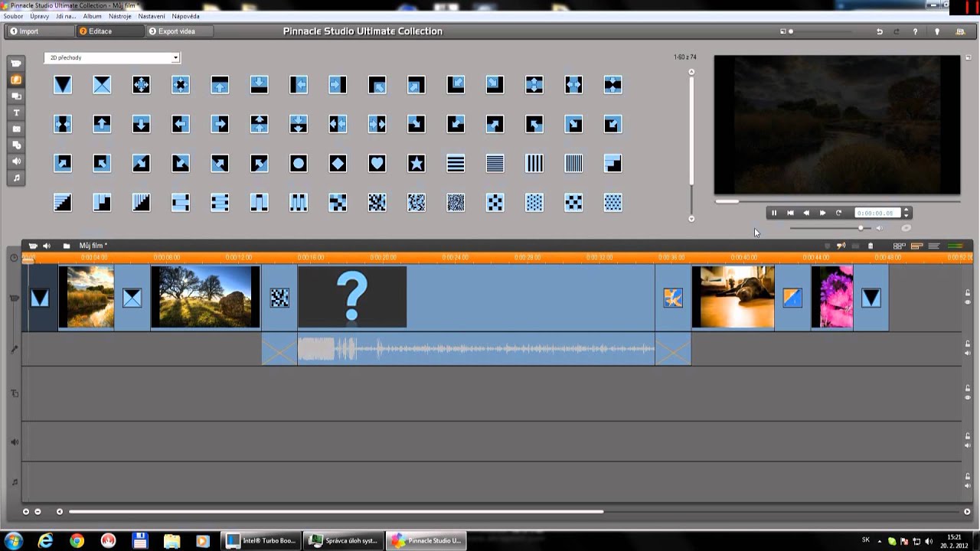Open the Sound effects album tab
The width and height of the screenshot is (980, 551).
tap(16, 161)
